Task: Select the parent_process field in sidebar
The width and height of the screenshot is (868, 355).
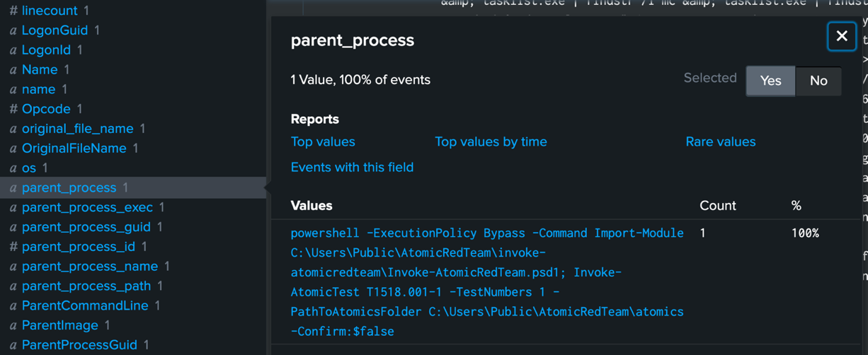Action: 69,187
